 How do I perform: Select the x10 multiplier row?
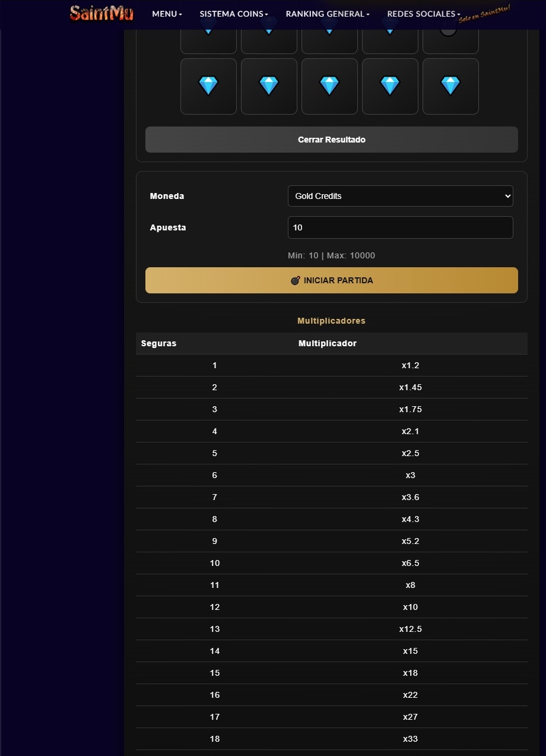click(x=332, y=607)
